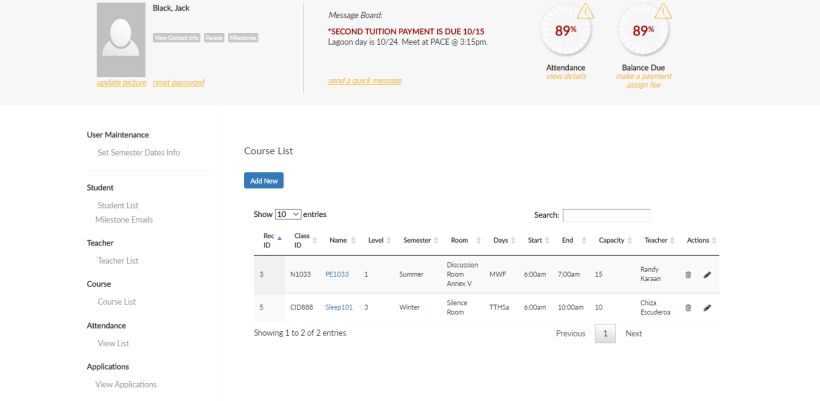Click the course Search input field
This screenshot has height=401, width=820.
tap(606, 215)
